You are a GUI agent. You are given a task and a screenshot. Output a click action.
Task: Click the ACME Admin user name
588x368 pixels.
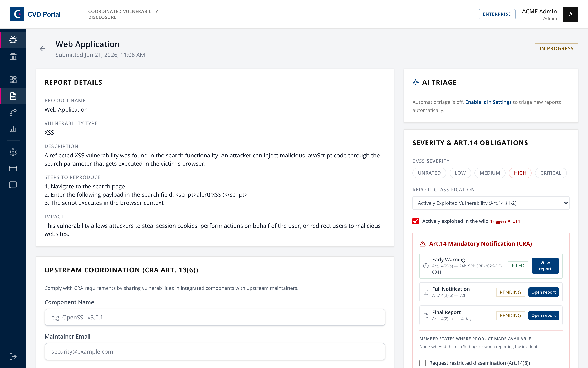539,11
